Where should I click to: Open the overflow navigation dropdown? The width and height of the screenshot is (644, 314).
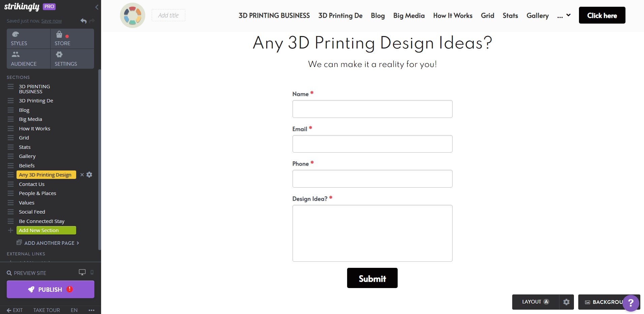click(x=564, y=15)
